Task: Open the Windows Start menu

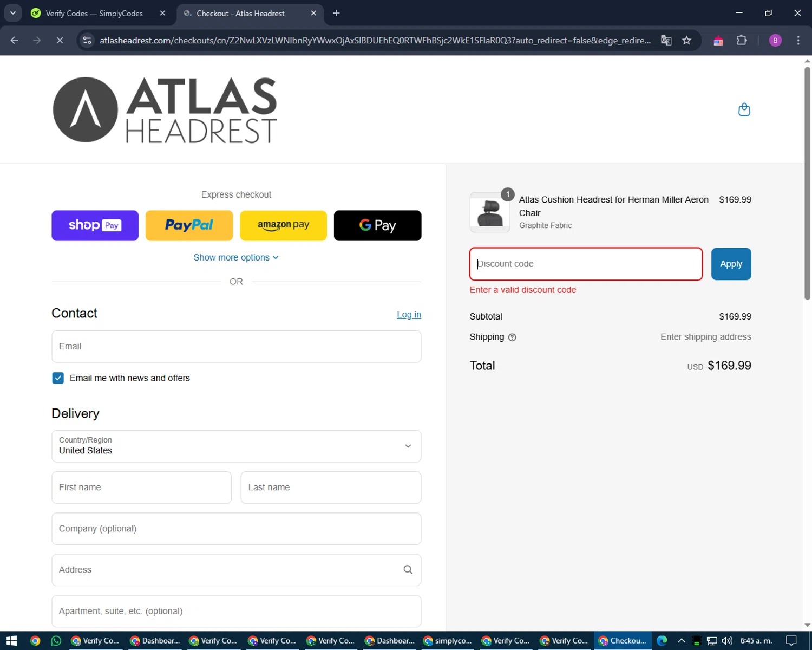Action: (x=11, y=641)
